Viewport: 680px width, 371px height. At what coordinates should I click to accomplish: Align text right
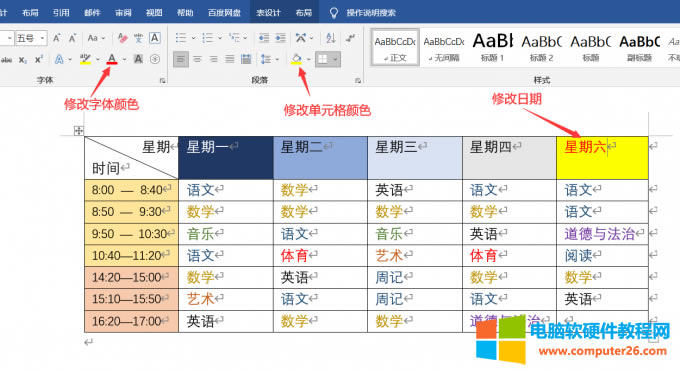[213, 59]
